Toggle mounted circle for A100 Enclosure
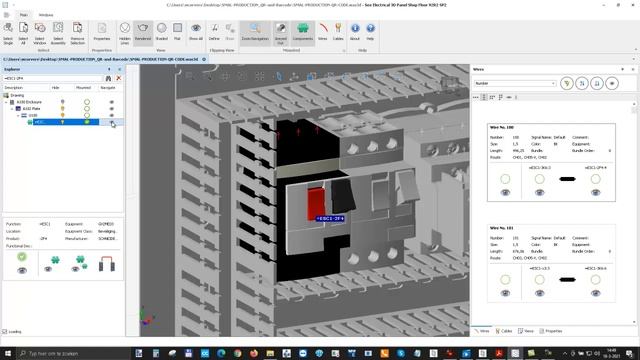Image resolution: width=640 pixels, height=360 pixels. pyautogui.click(x=87, y=102)
